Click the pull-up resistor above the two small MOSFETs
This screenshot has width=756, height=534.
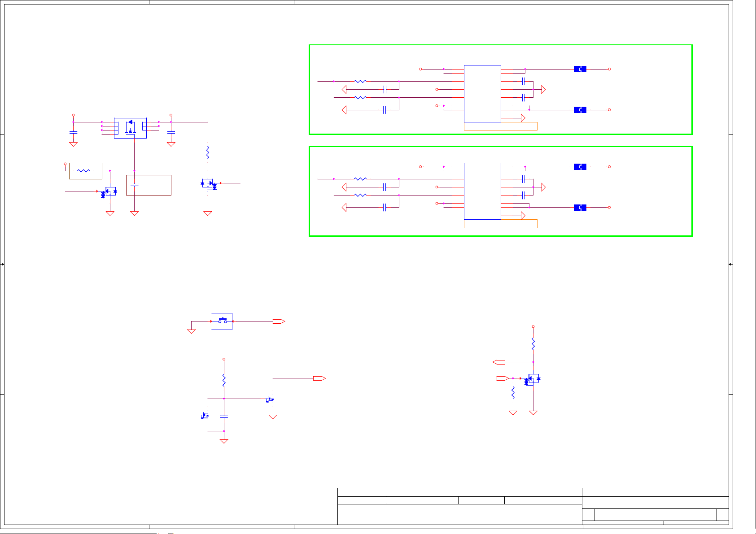pyautogui.click(x=224, y=381)
